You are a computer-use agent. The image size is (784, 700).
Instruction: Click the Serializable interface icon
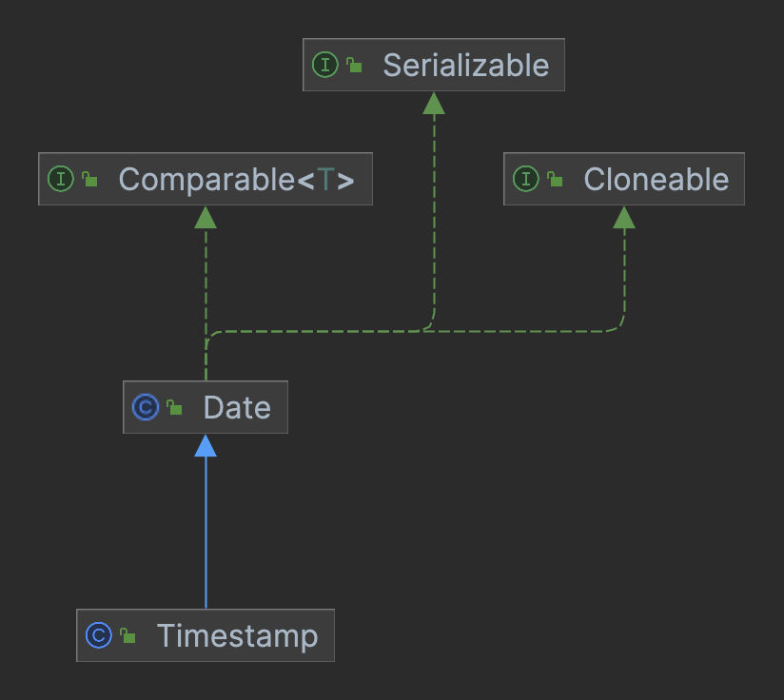pos(325,66)
